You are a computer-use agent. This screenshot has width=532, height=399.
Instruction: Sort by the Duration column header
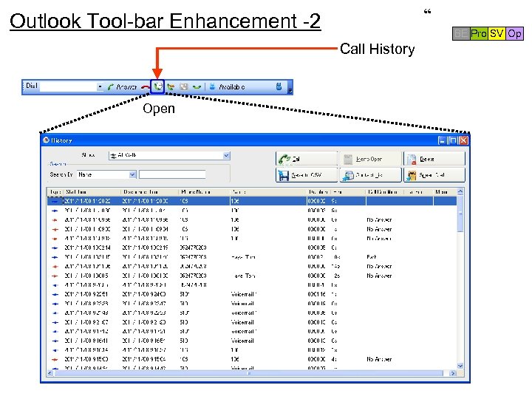(x=318, y=191)
